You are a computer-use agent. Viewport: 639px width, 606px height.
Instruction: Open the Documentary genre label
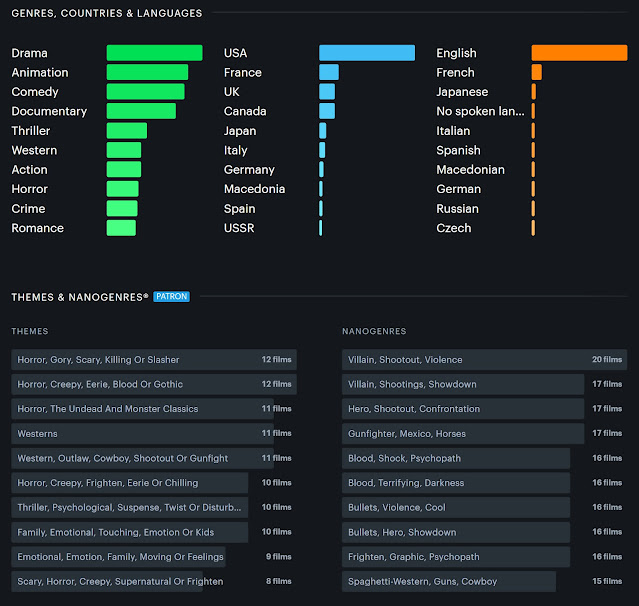(x=49, y=111)
